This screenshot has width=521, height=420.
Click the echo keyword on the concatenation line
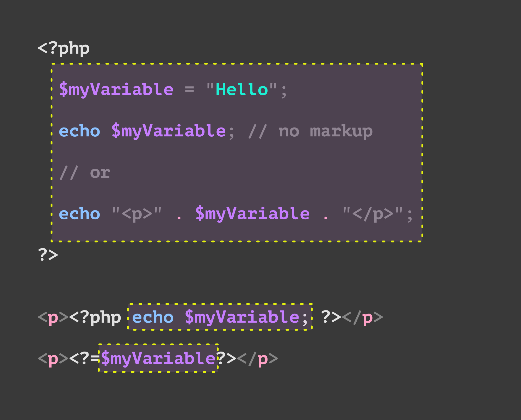[x=79, y=214]
